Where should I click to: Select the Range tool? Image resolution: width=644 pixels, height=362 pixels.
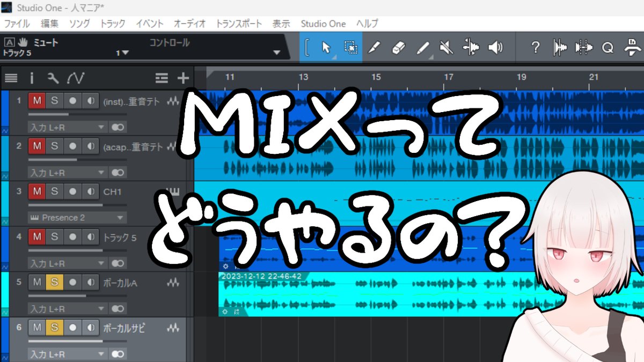[351, 47]
